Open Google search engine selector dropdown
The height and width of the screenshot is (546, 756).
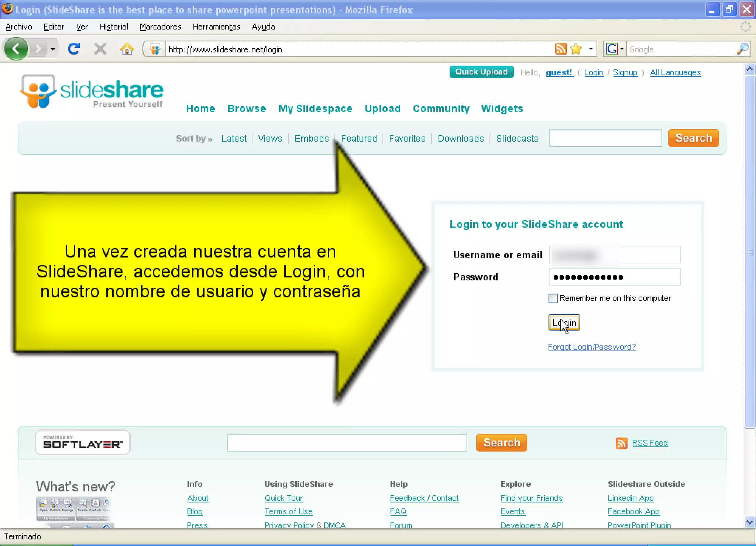pos(622,49)
